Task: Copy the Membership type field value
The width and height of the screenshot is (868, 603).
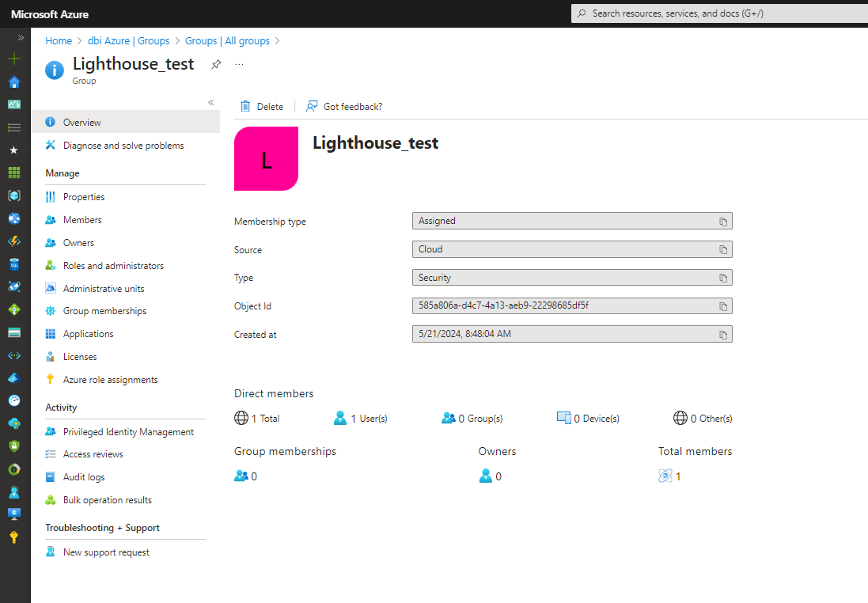Action: coord(722,222)
